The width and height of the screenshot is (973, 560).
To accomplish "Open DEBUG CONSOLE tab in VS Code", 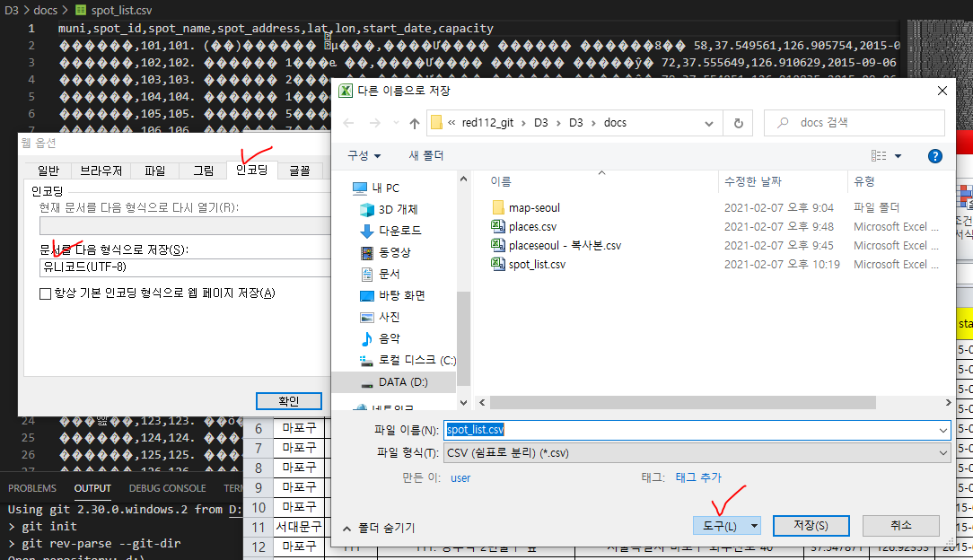I will click(x=167, y=489).
